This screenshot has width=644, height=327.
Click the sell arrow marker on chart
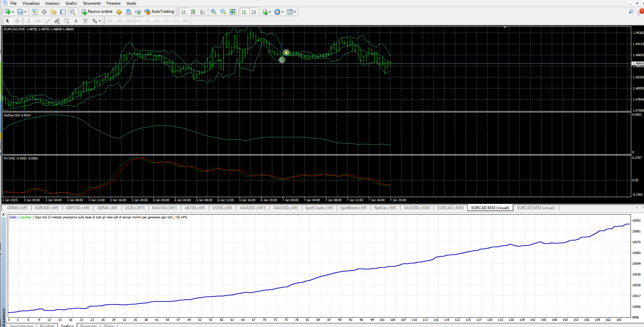pos(286,53)
